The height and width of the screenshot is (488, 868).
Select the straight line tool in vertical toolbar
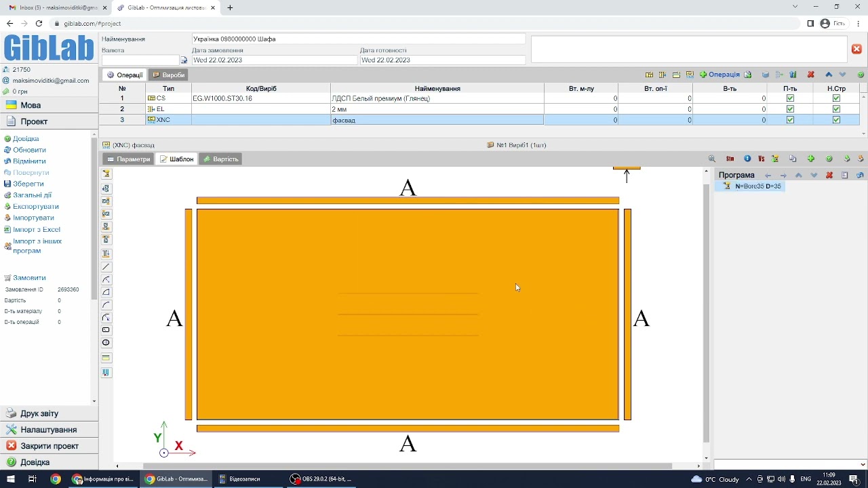[106, 267]
